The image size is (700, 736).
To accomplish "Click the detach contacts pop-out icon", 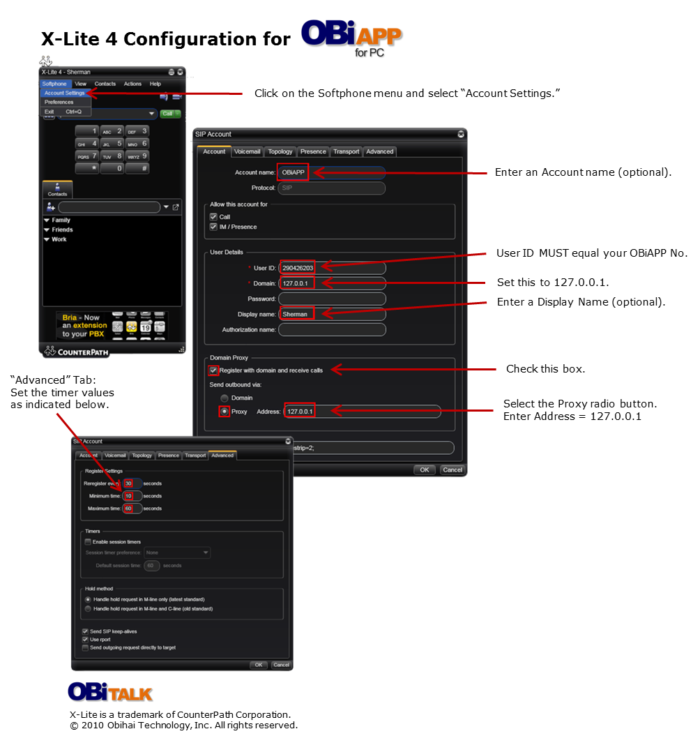I will point(176,207).
